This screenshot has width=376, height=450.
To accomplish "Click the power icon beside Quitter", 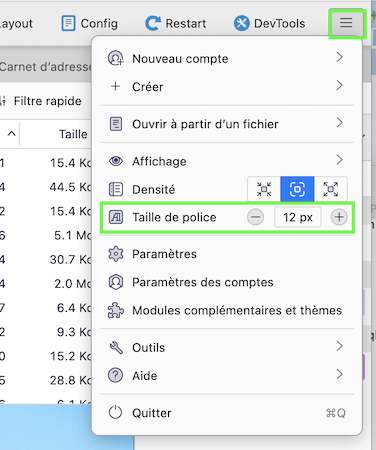I will point(116,413).
